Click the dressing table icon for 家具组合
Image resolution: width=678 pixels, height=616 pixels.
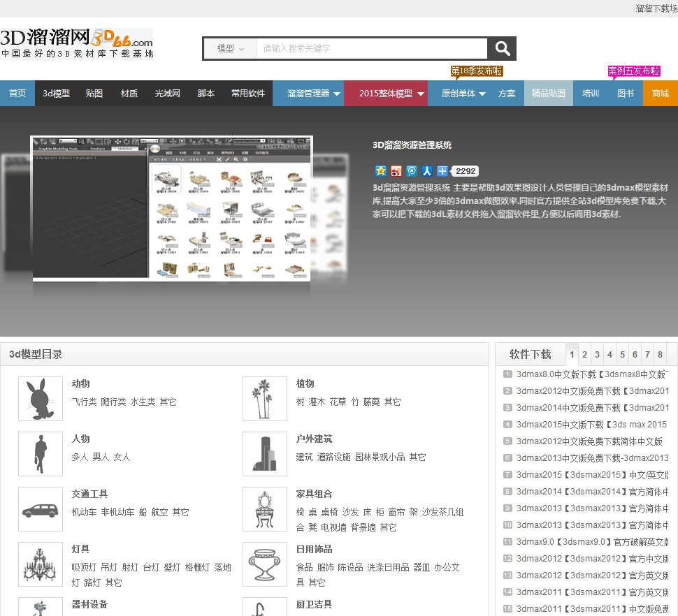point(265,509)
